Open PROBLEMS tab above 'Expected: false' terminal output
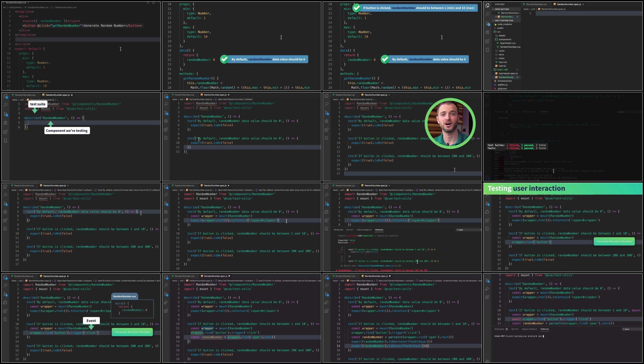 [x=338, y=230]
